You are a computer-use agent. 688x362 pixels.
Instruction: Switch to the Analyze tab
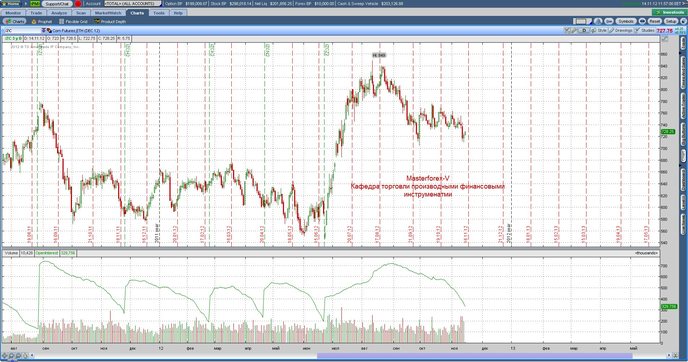[x=59, y=13]
